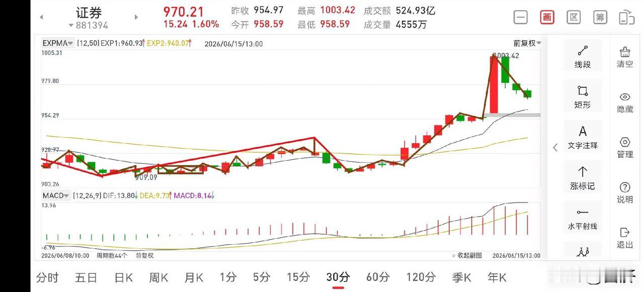Click the DIF:13.80 indicator value
Viewport: 644px width, 292px height.
(118, 196)
